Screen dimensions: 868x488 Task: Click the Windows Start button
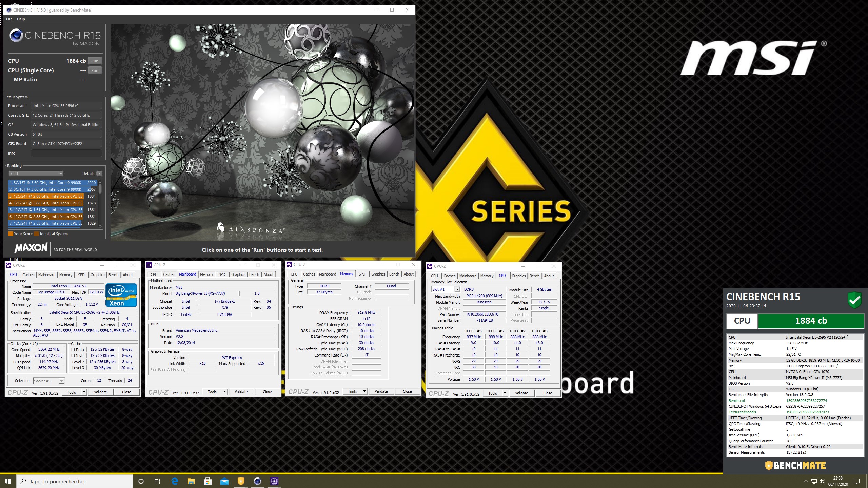pos(8,481)
